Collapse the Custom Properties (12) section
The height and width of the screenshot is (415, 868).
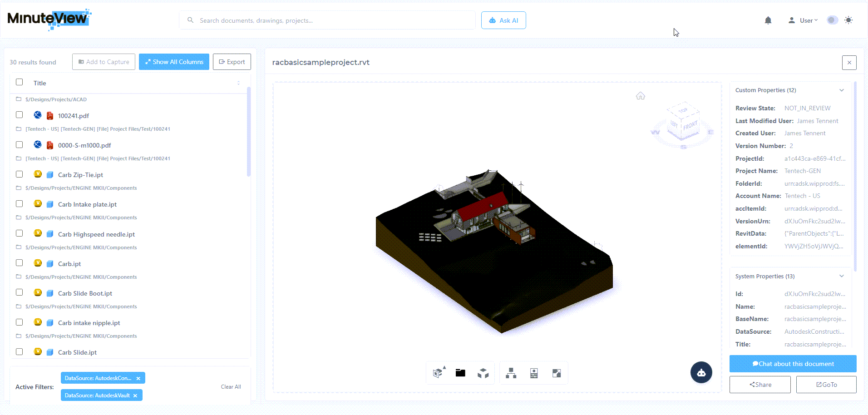842,90
